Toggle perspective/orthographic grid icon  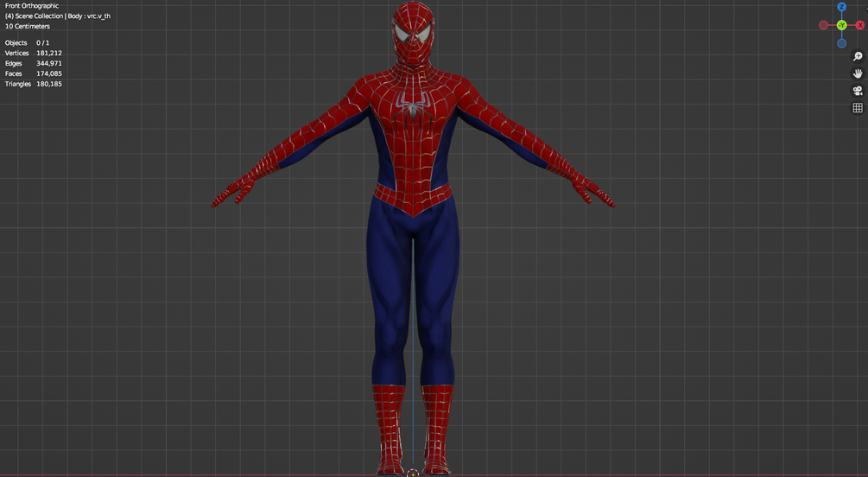pyautogui.click(x=858, y=108)
